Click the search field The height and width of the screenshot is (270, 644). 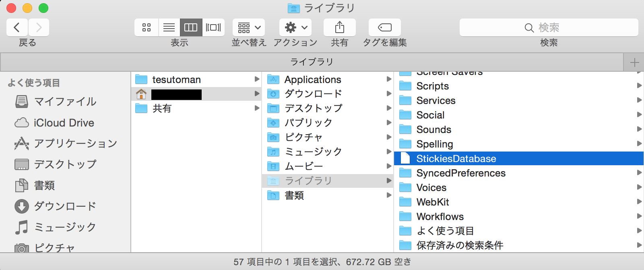coord(549,27)
